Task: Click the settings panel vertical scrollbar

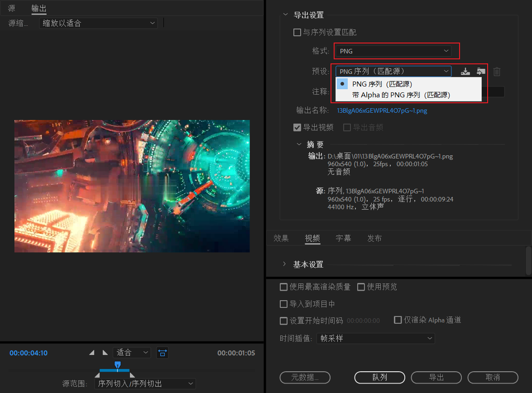Action: (528, 261)
